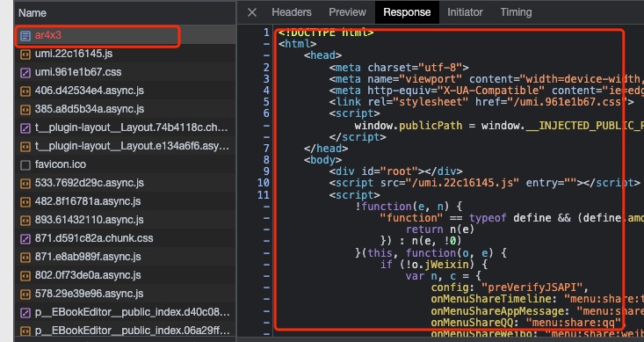
Task: Select p__EBookEditor__public_index.06a29ff… request
Action: tap(126, 331)
